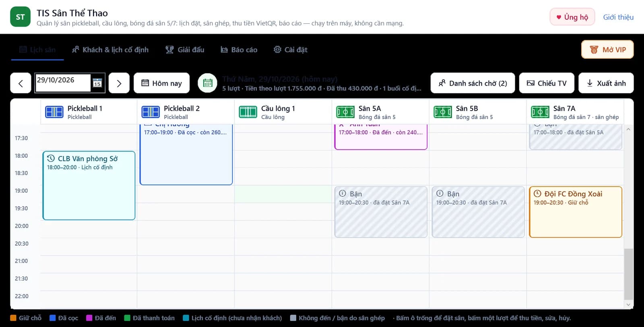Click the Chiếu TV button
Screen dimensions: 644x327
point(547,83)
